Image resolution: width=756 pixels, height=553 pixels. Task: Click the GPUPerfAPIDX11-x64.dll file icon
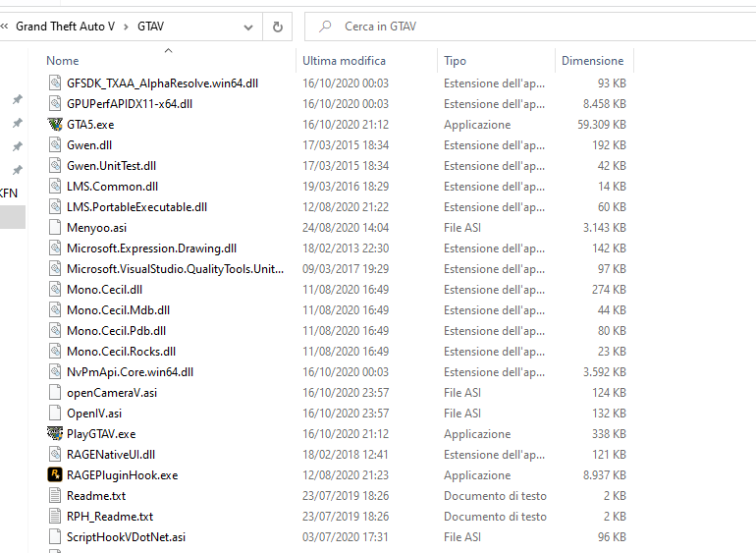click(x=55, y=104)
